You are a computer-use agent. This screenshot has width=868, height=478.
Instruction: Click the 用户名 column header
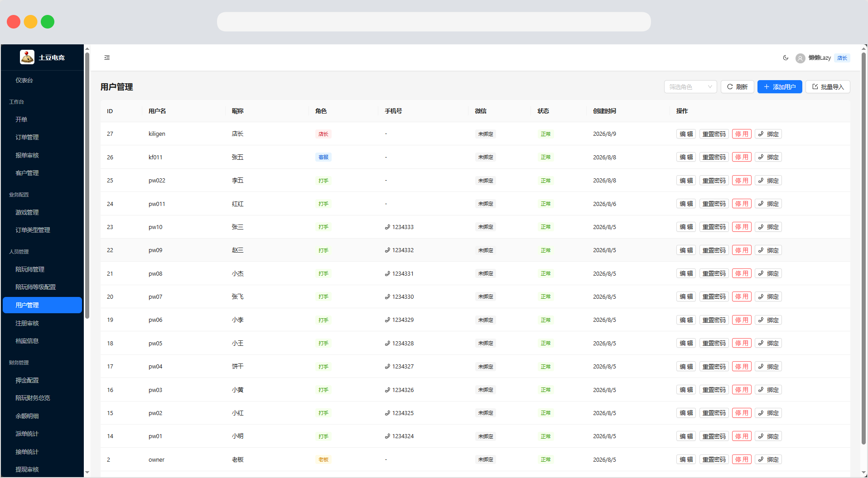pyautogui.click(x=157, y=111)
